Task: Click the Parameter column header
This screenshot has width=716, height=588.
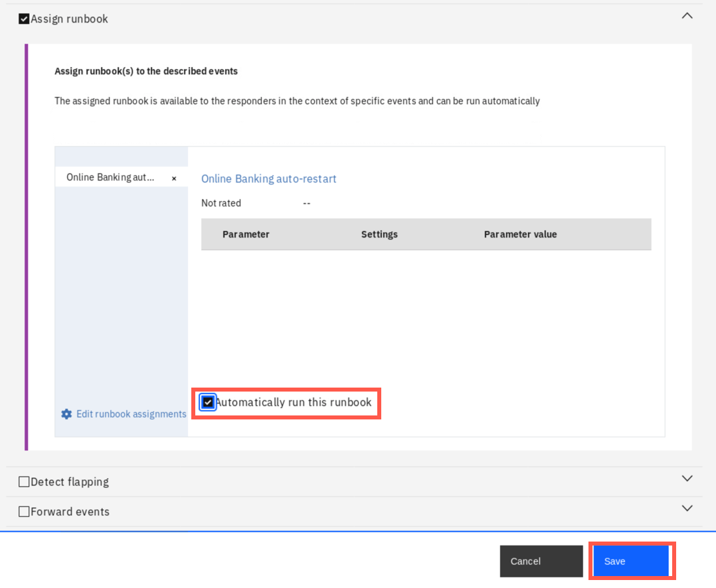Action: pyautogui.click(x=246, y=234)
